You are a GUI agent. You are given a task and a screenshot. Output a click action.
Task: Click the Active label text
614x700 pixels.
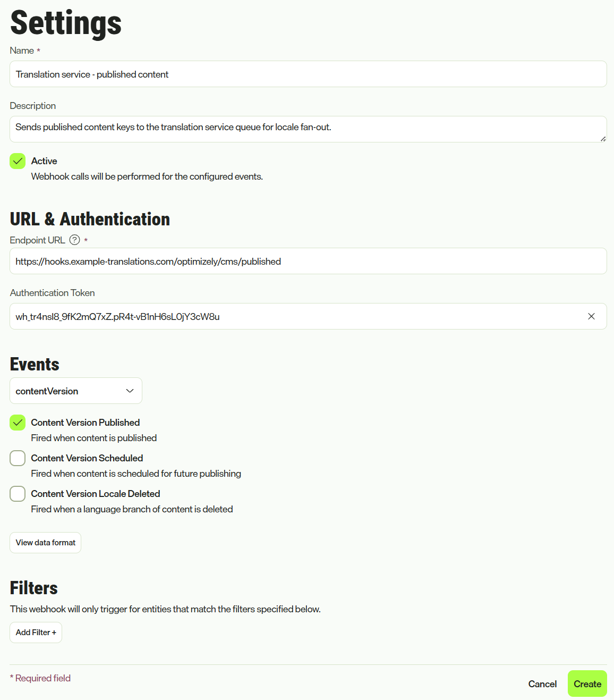(x=44, y=161)
